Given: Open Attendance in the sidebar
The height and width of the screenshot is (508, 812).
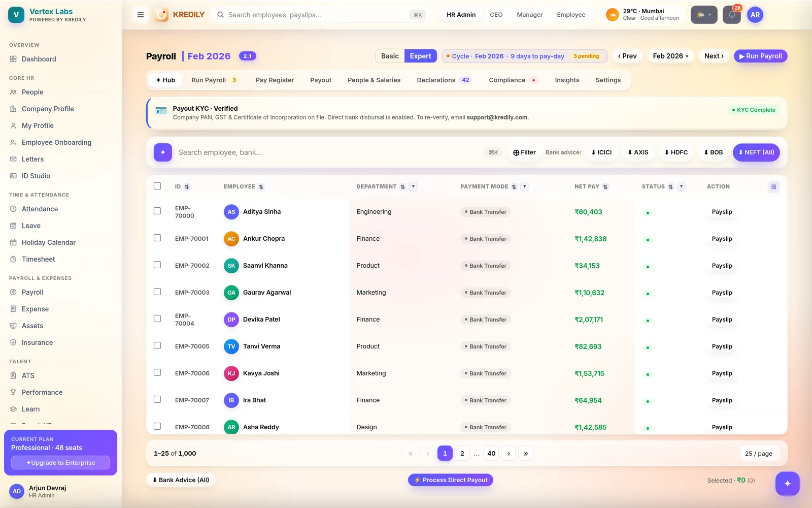Looking at the screenshot, I should point(40,209).
